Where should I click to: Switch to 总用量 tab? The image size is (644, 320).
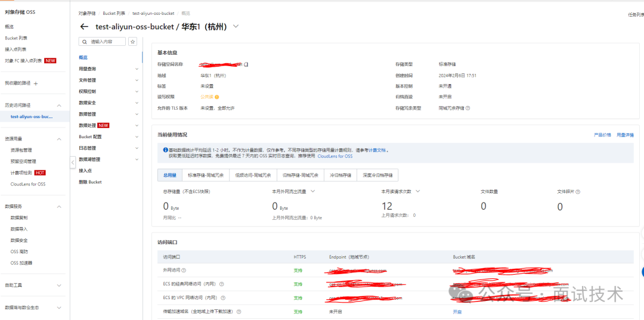[x=169, y=175]
